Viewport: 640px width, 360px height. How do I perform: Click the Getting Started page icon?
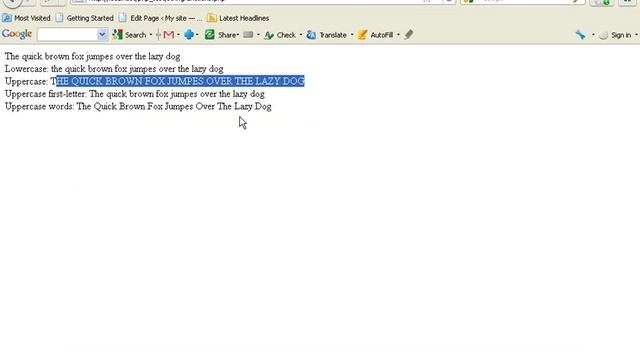tap(60, 18)
